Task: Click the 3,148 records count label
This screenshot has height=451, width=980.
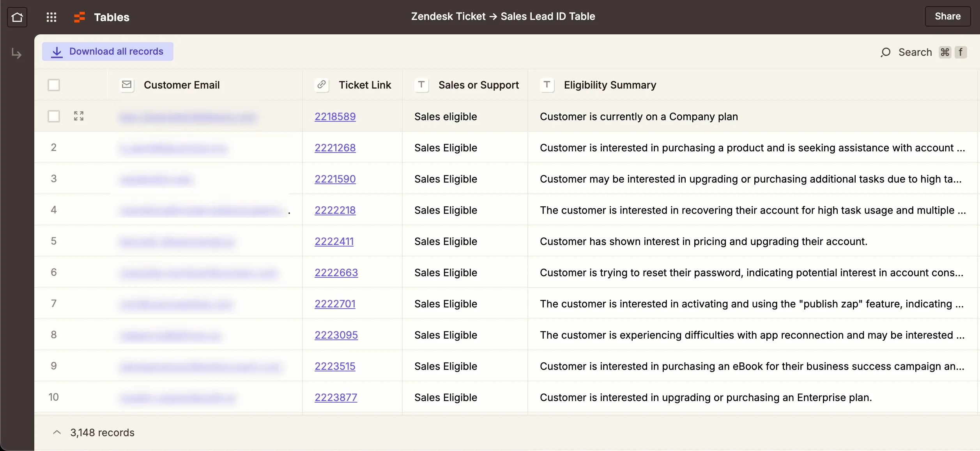Action: tap(102, 432)
